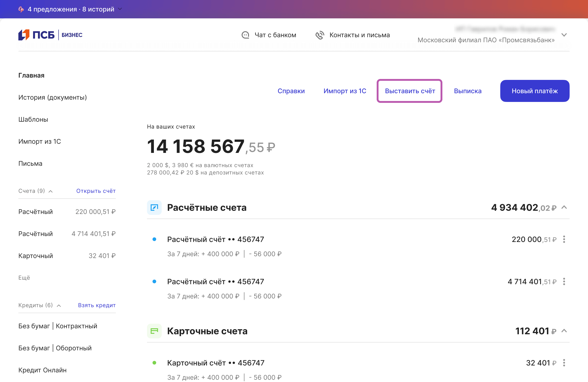The height and width of the screenshot is (382, 588).
Task: Click the chat with bank bubble icon
Action: coord(245,35)
